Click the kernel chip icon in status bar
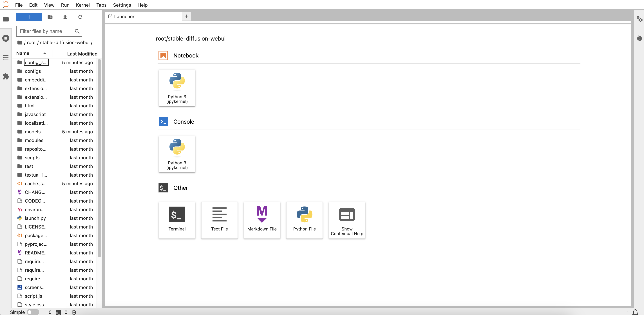 74,312
